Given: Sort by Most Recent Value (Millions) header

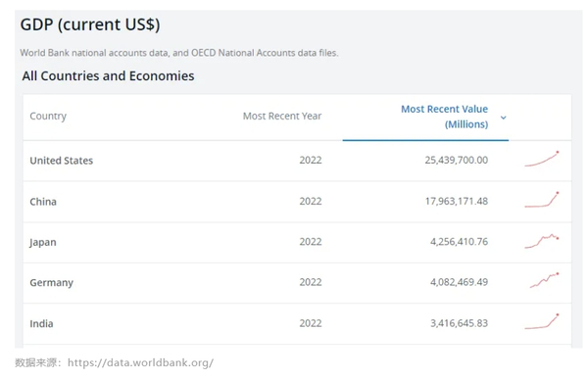Looking at the screenshot, I should pyautogui.click(x=444, y=117).
